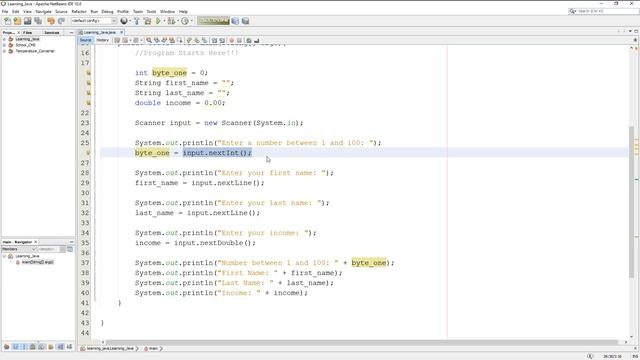This screenshot has width=640, height=360.
Task: Click hint glyph beside 'byte_one = input.nextInt()' line
Action: [x=88, y=153]
